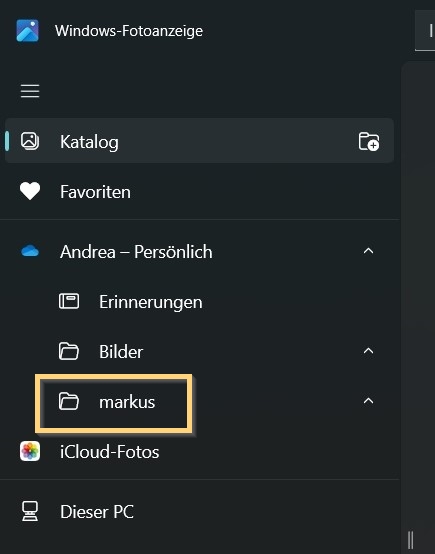Click the Katalog gallery icon
This screenshot has width=435, height=554.
(x=30, y=141)
